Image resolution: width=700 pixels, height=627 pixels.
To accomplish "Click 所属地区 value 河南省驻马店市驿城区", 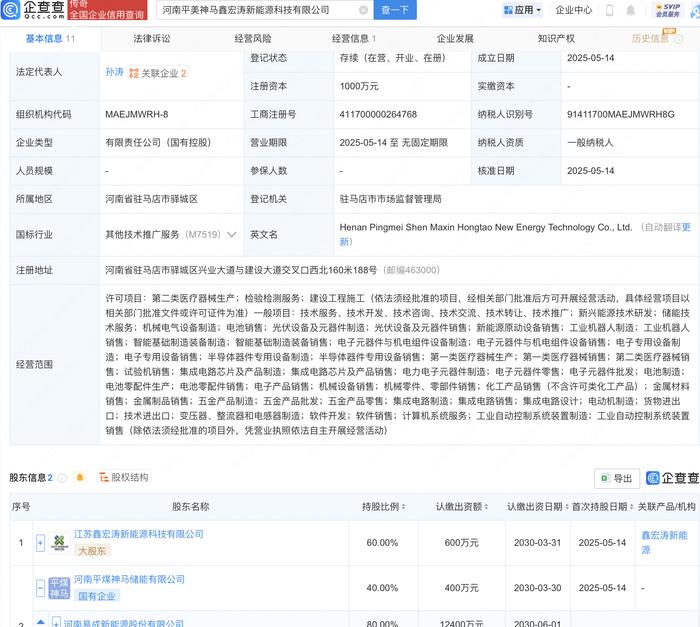I will [151, 199].
